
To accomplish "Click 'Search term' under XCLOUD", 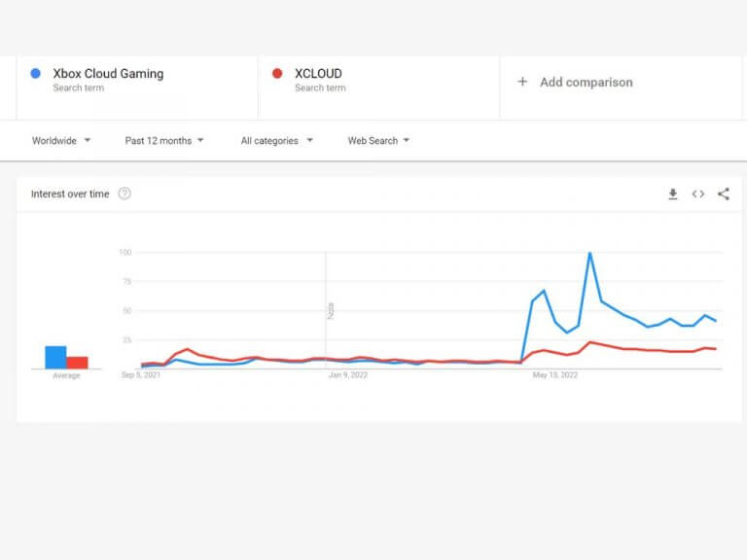I will pyautogui.click(x=320, y=88).
